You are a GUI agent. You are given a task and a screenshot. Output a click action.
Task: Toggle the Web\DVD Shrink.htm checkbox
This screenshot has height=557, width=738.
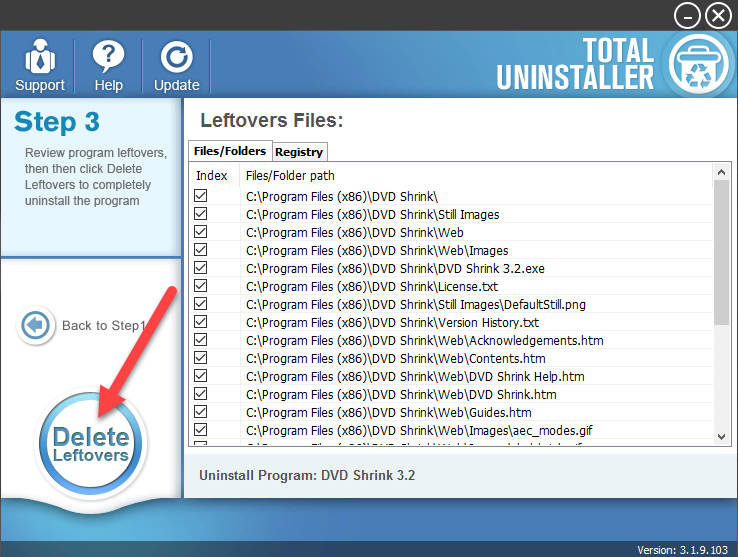click(201, 394)
